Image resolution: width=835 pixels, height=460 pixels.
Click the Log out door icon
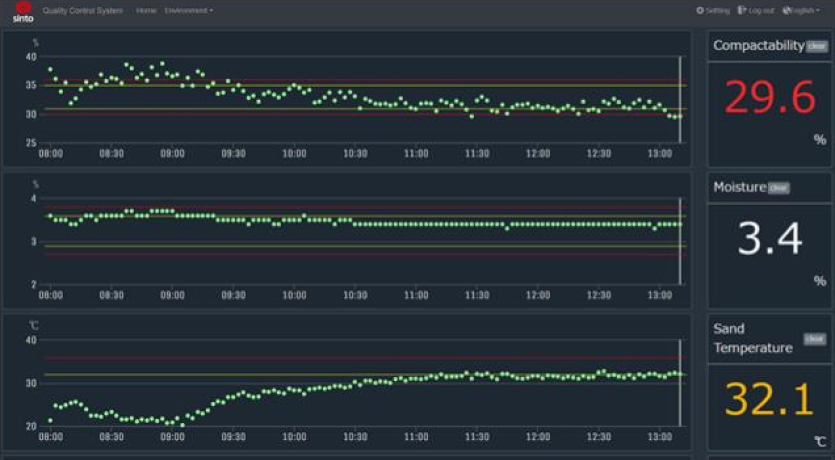pyautogui.click(x=741, y=10)
